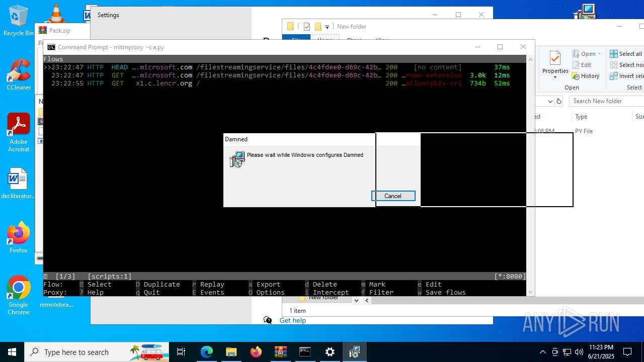Click the installer icon in Damned dialog

(237, 159)
